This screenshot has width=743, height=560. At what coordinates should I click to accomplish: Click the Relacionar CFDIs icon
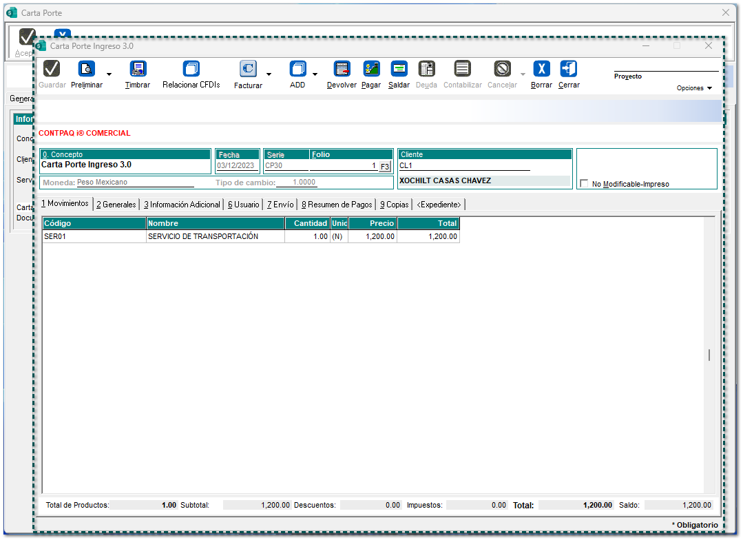coord(191,70)
